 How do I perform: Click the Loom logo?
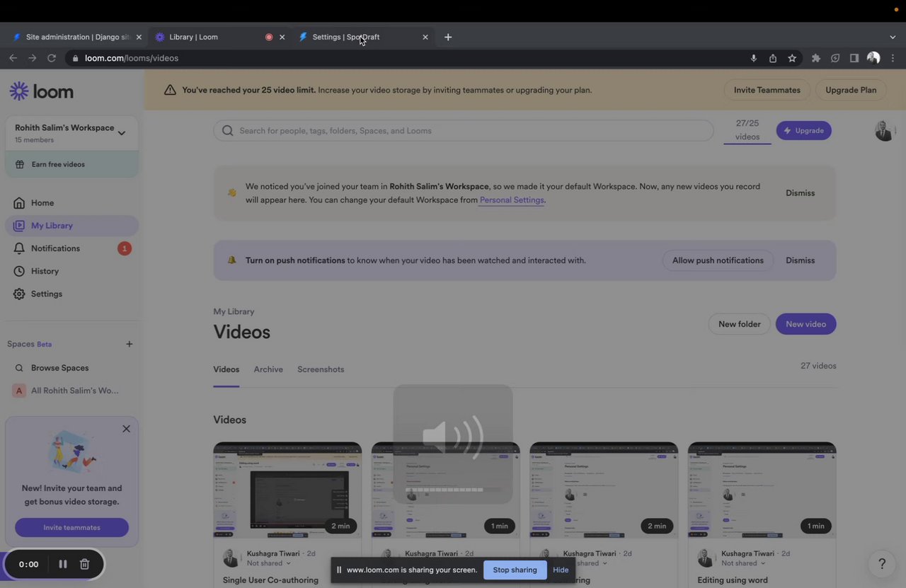[x=42, y=91]
